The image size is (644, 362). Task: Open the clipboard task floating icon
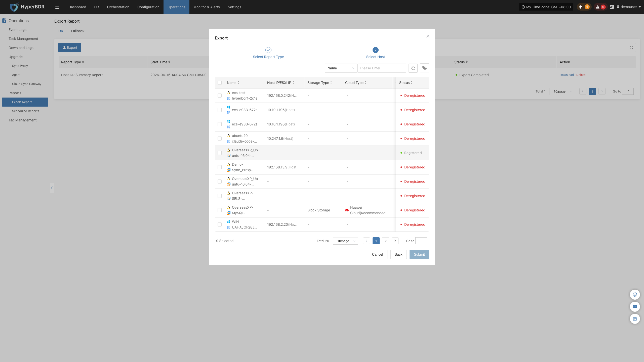635,319
